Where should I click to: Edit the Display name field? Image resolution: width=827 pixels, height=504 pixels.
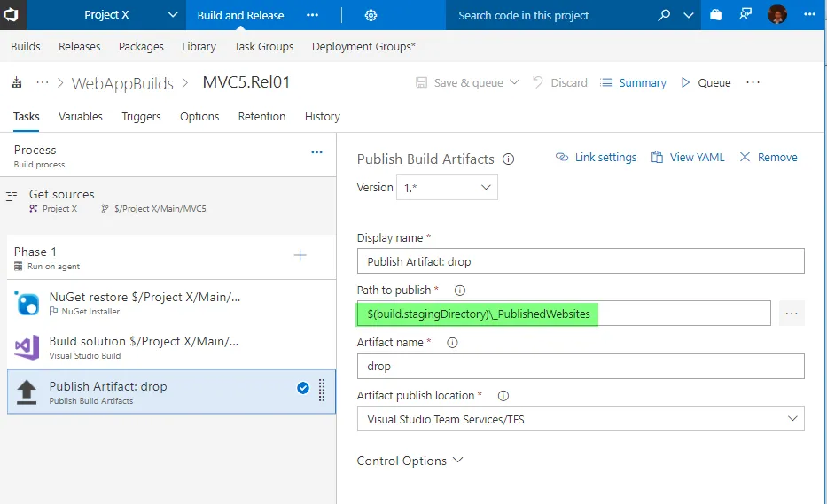tap(581, 261)
